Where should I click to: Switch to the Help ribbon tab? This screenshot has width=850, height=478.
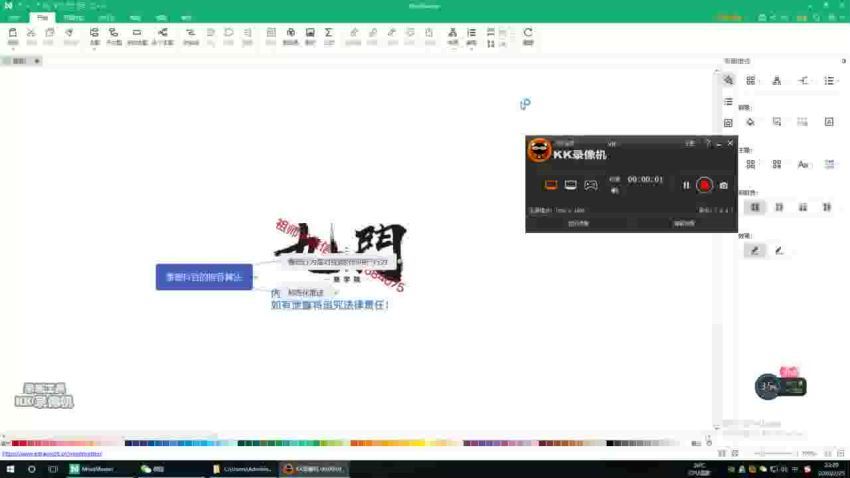click(186, 18)
